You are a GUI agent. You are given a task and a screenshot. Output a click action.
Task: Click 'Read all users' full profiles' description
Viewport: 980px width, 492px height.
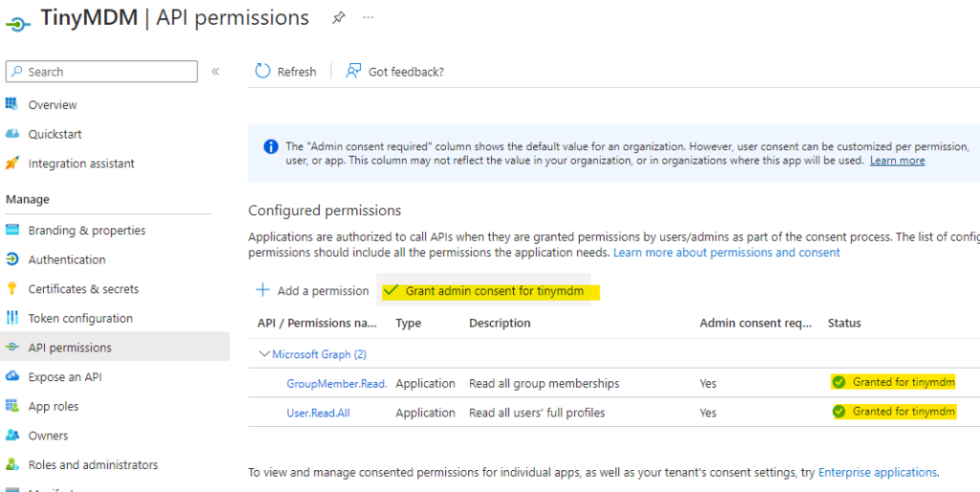[537, 413]
